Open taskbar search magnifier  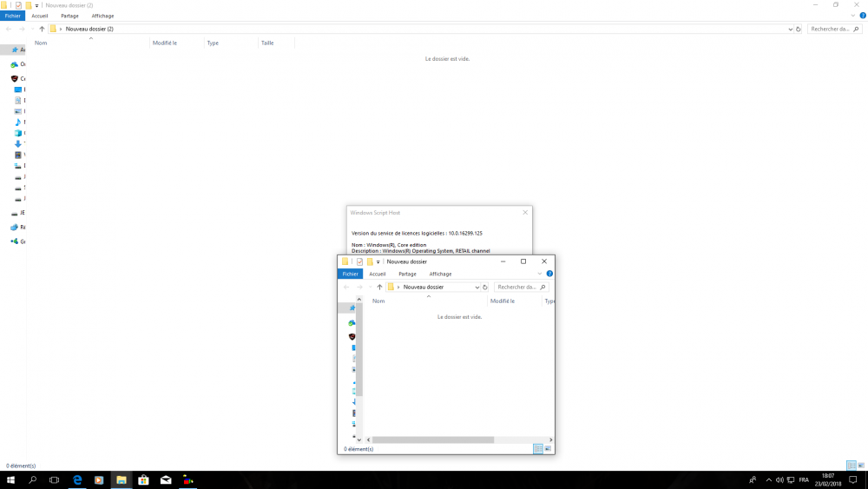(33, 480)
